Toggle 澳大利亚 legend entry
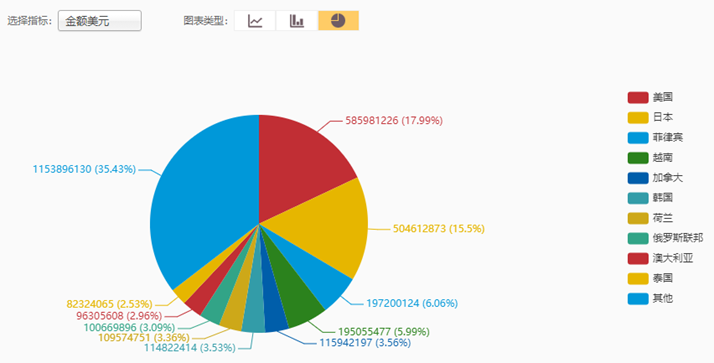The height and width of the screenshot is (363, 714). click(660, 258)
